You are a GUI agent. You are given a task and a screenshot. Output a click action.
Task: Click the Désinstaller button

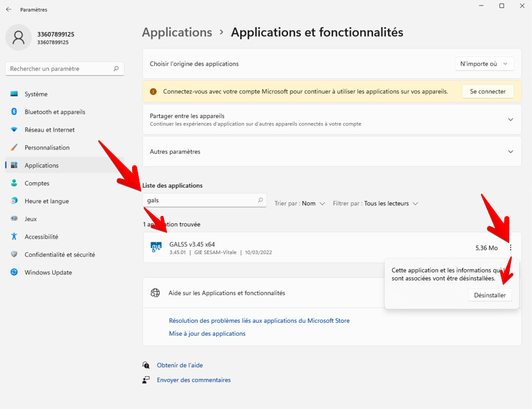pyautogui.click(x=490, y=295)
